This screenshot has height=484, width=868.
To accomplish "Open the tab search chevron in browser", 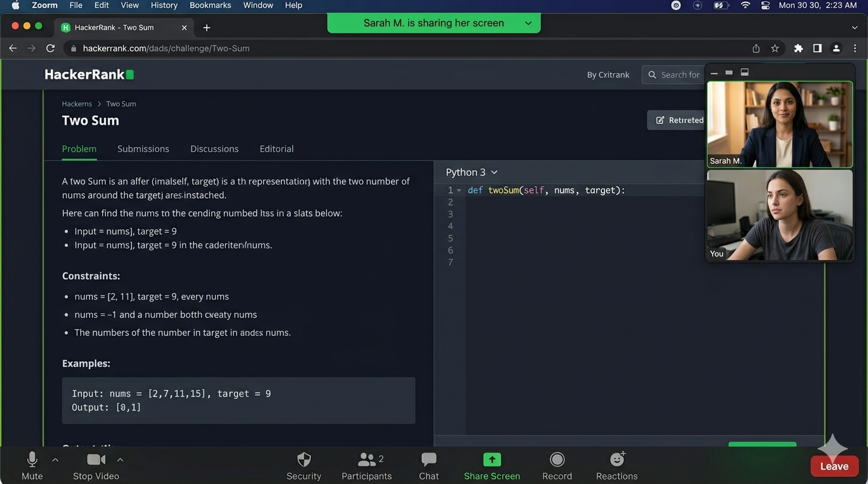I will [x=855, y=28].
